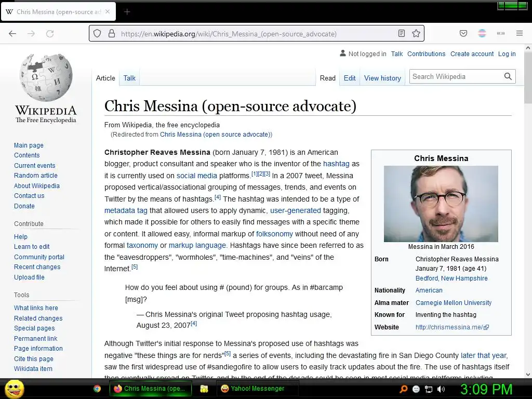The image size is (532, 399).
Task: Select the Article tab
Action: (x=105, y=78)
